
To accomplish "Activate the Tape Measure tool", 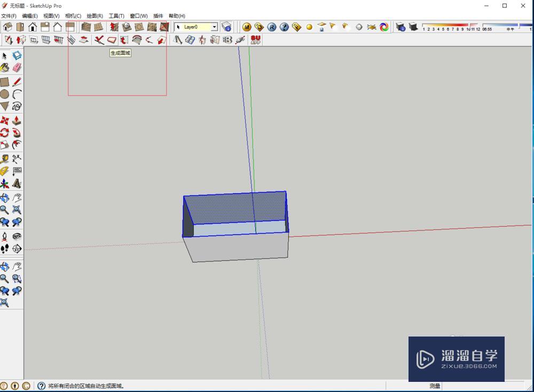I will 4,159.
